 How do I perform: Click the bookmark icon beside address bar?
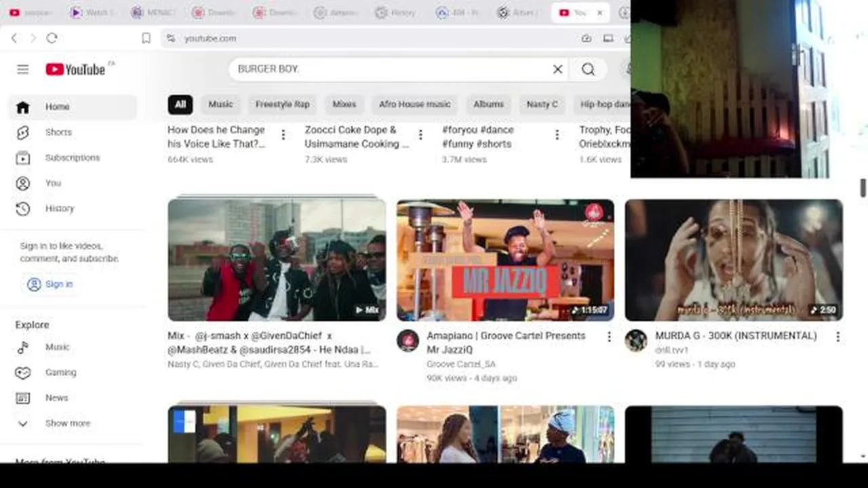pyautogui.click(x=146, y=39)
